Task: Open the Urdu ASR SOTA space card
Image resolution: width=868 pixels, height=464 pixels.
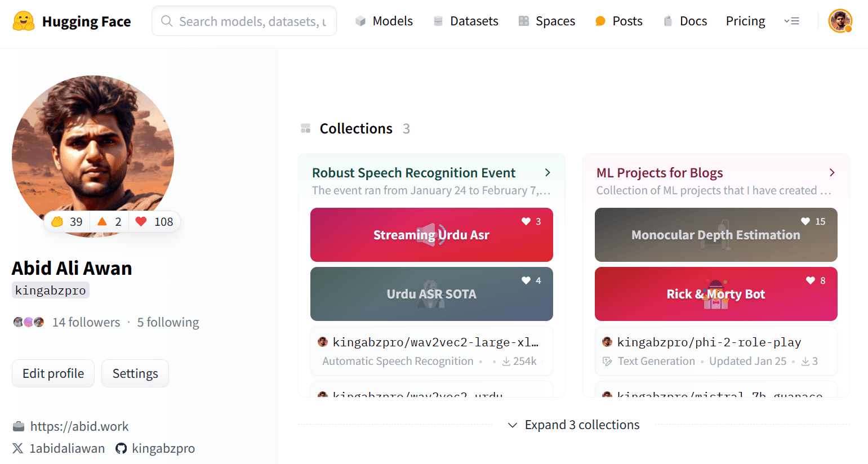Action: coord(431,294)
